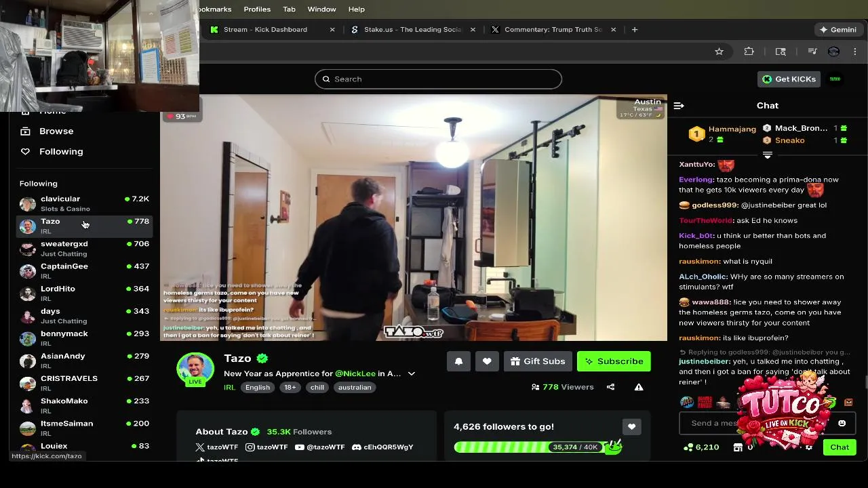Open ShakoMako channel in Following list
Image resolution: width=868 pixels, height=488 pixels.
(84, 405)
